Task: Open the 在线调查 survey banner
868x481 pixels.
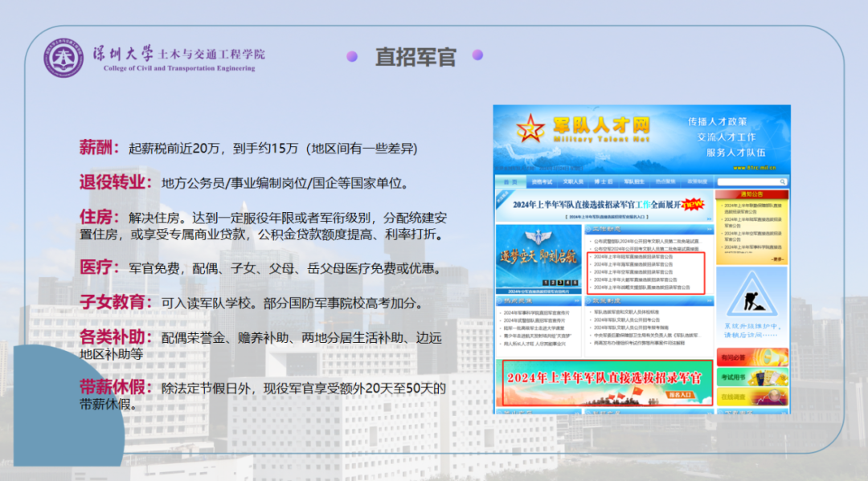Action: point(751,397)
